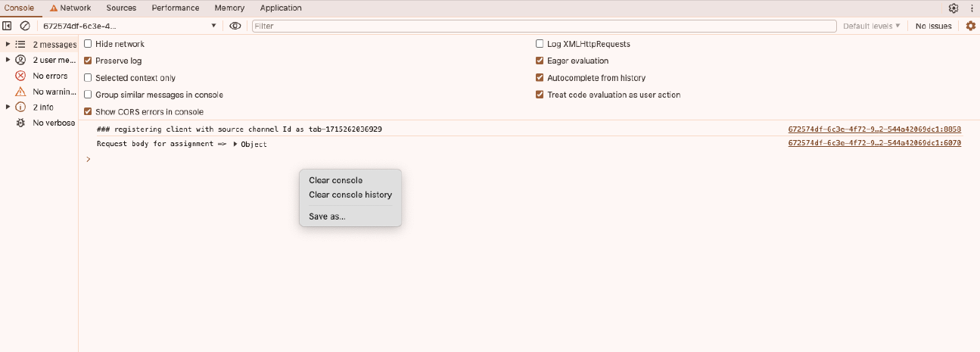Click the Filter input field
980x352 pixels.
(x=544, y=26)
